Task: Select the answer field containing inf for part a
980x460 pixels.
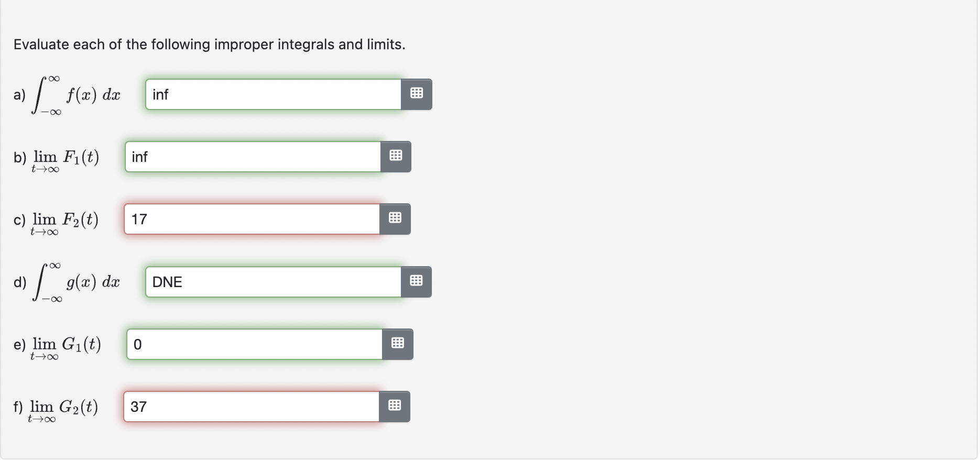Action: point(273,94)
